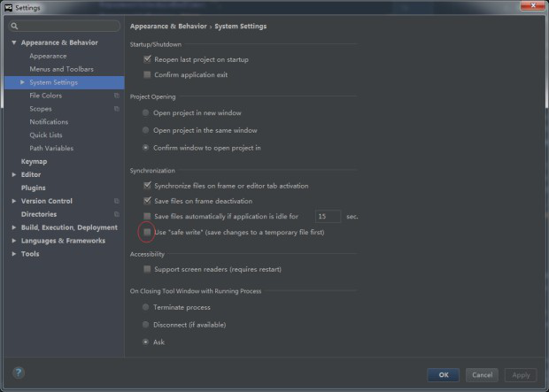Open the Keymap settings
This screenshot has width=549, height=392.
[x=34, y=161]
